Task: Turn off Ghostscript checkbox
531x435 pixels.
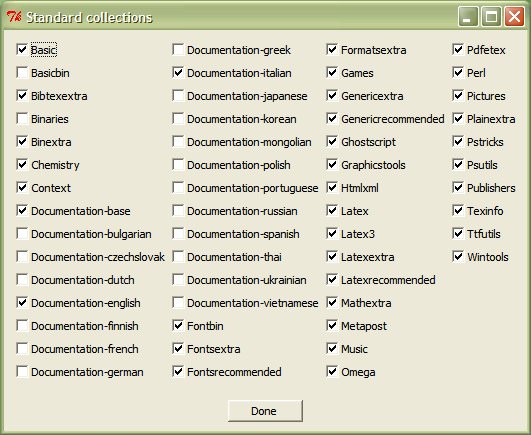Action: (332, 142)
